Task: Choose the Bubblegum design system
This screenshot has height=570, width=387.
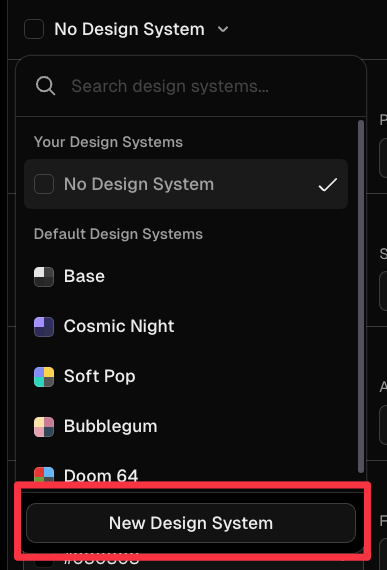Action: [186, 426]
